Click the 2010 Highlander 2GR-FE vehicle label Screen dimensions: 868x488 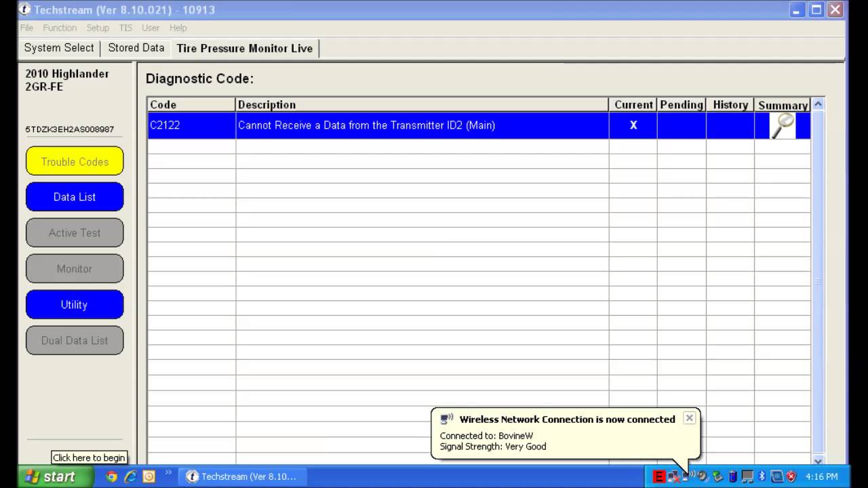67,80
